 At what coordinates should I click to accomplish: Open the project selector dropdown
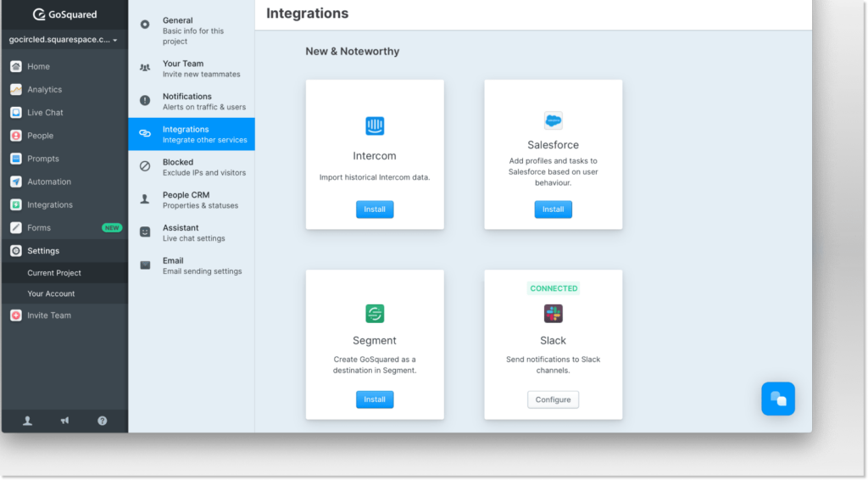pos(63,39)
